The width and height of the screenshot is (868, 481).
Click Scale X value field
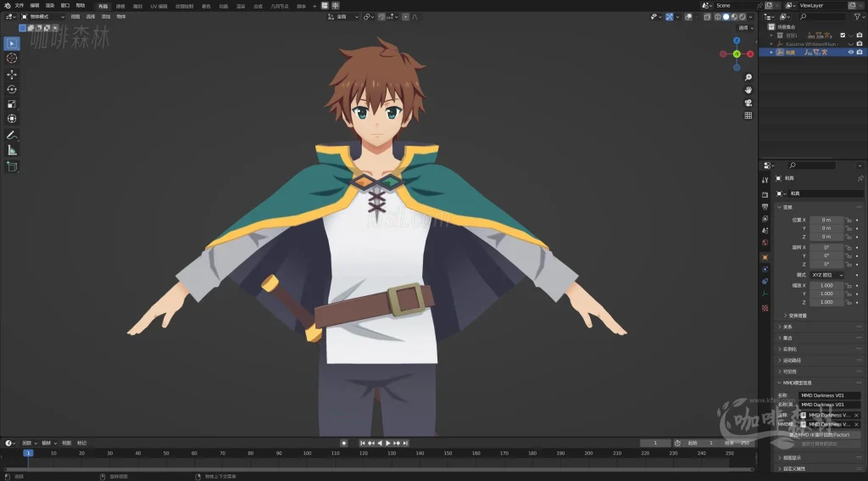coord(826,285)
